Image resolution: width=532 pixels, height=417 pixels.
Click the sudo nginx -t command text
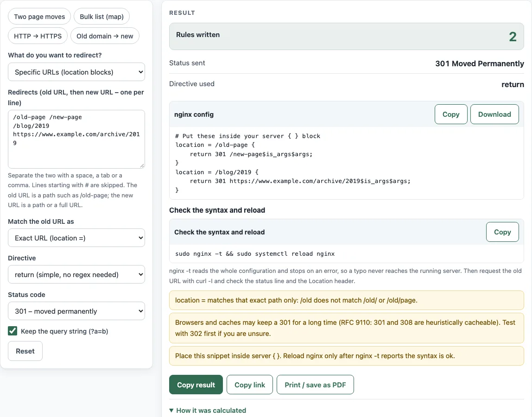click(255, 254)
